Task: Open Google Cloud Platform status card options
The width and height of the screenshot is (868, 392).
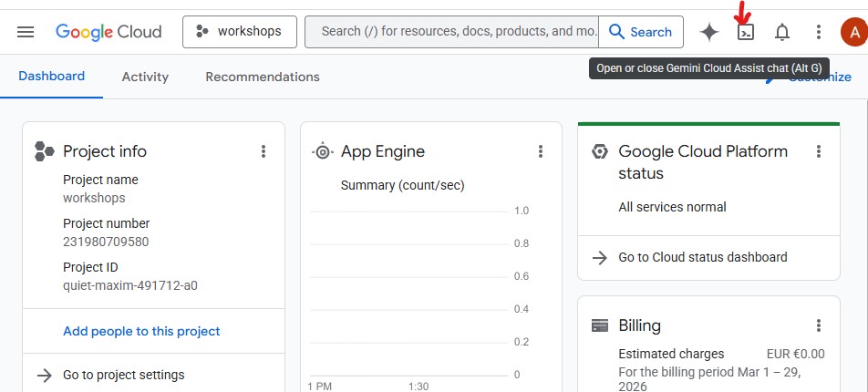Action: pyautogui.click(x=819, y=151)
